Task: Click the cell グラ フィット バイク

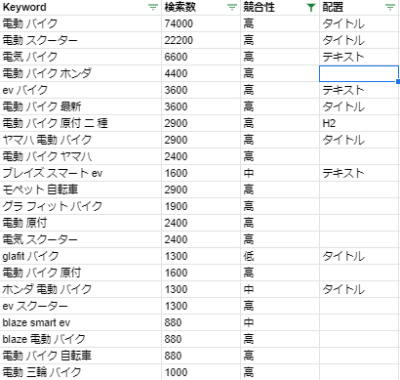Action: click(81, 206)
